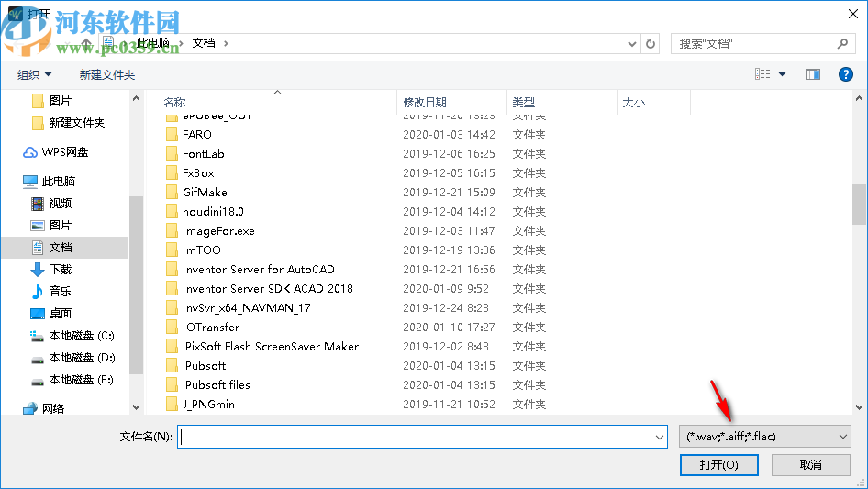The height and width of the screenshot is (489, 868).
Task: Open 音乐 in the sidebar
Action: point(60,292)
